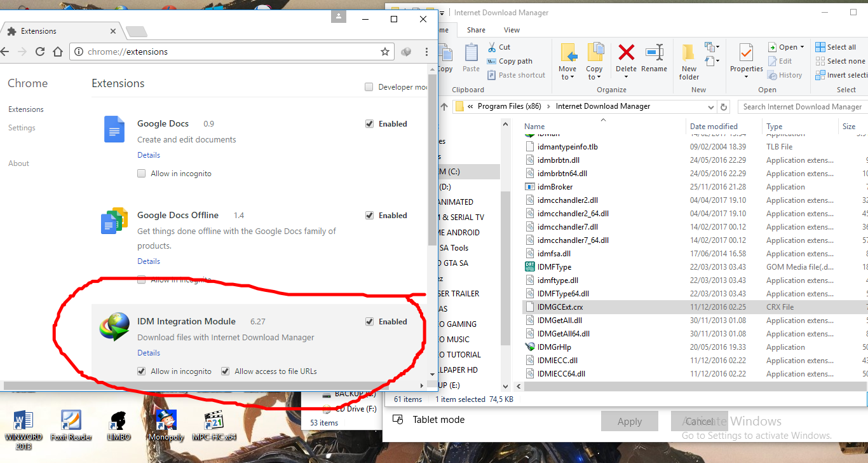Open Share ribbon tab
Screen dimensions: 868x463
click(x=476, y=30)
